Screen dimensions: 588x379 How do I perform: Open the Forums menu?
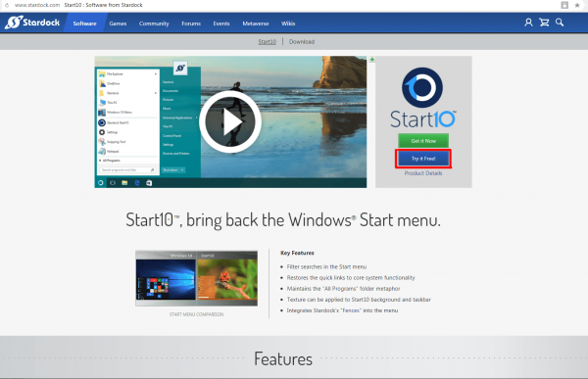tap(191, 24)
